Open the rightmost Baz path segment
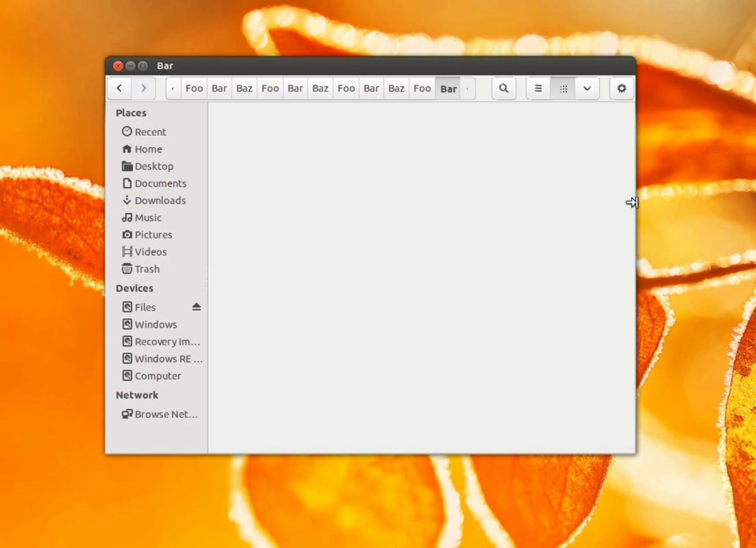The height and width of the screenshot is (548, 756). [396, 88]
